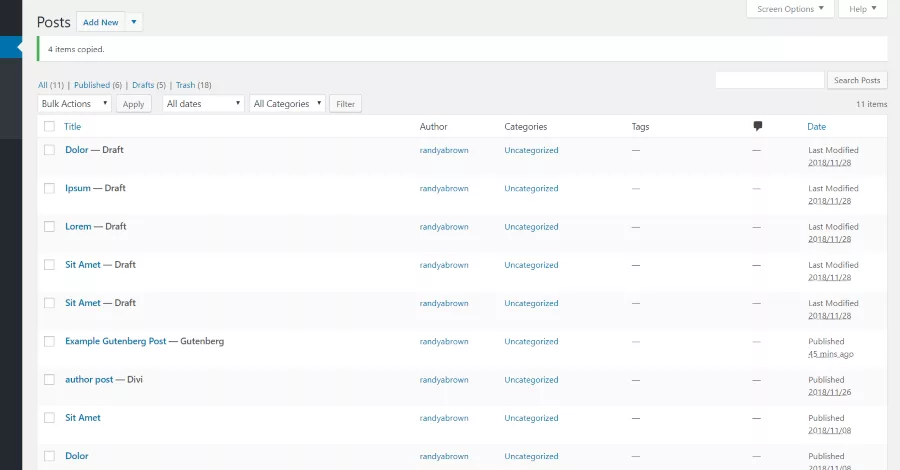Click Uncategorized in Dolor — Draft row
The height and width of the screenshot is (470, 900).
coord(531,150)
